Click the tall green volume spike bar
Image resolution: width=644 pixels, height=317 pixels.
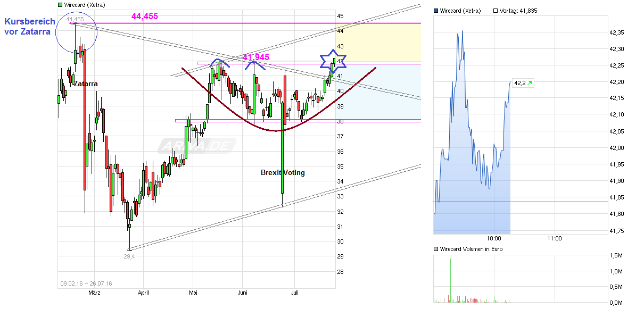450,280
